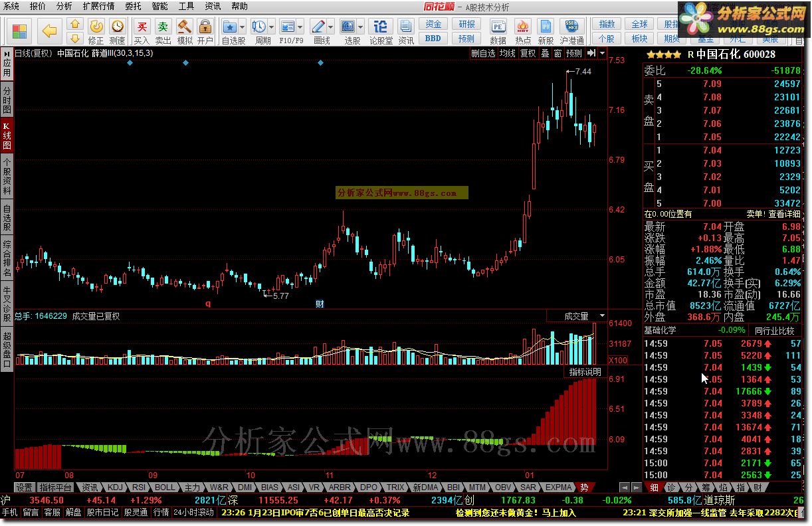Go back with the yellow left arrow
This screenshot has height=526, width=812.
(x=49, y=31)
